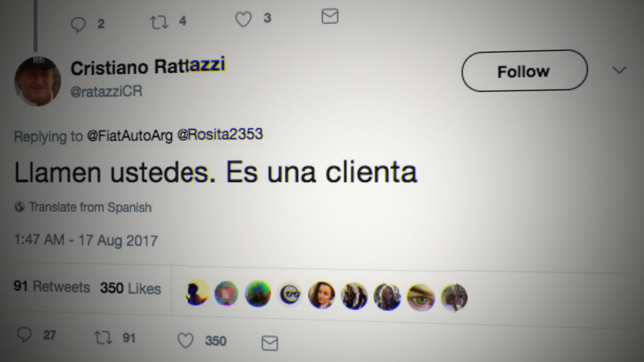Image resolution: width=644 pixels, height=362 pixels.
Task: Open the @Rosita2353 mention link
Action: point(220,134)
